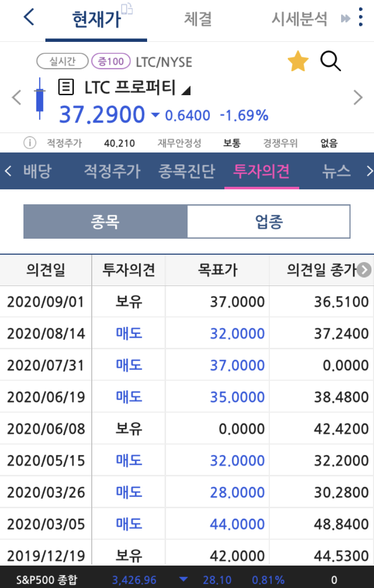
Task: Tap the document icon beside LTC 프로퍼티
Action: [66, 88]
